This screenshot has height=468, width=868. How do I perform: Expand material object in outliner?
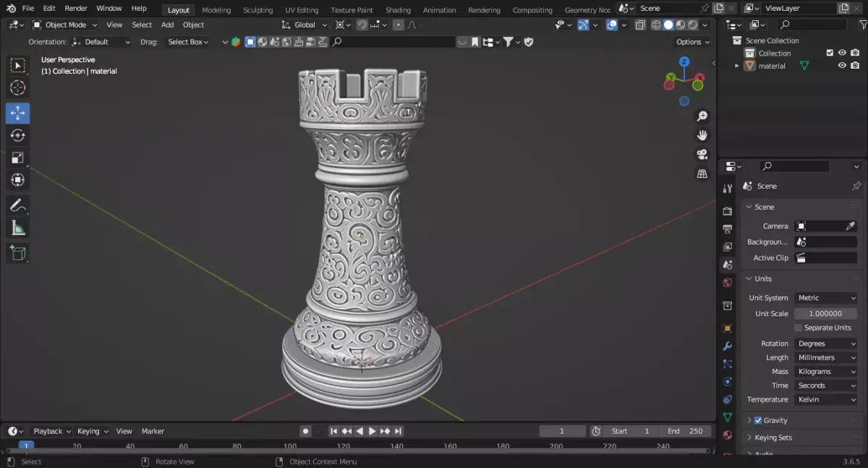click(x=737, y=66)
